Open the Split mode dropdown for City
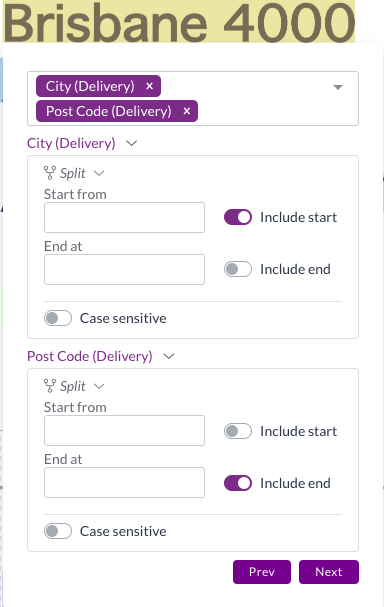384x607 pixels. point(99,173)
